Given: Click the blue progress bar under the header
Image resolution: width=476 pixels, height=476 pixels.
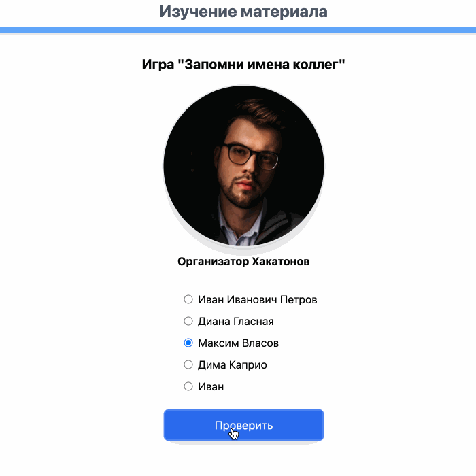Looking at the screenshot, I should [238, 30].
